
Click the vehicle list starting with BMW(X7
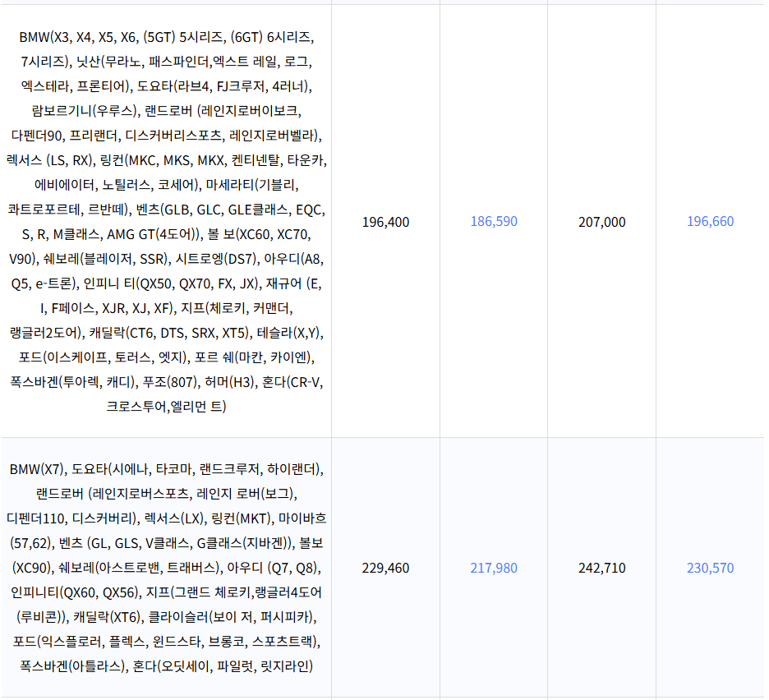(164, 567)
